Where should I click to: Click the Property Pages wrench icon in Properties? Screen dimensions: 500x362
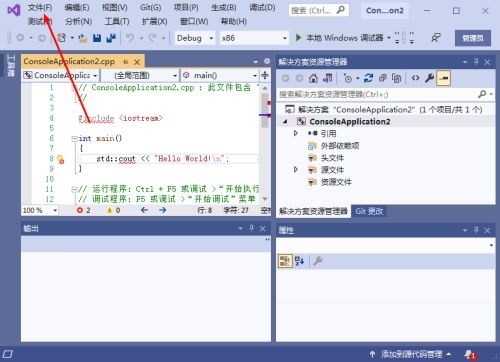tap(318, 261)
